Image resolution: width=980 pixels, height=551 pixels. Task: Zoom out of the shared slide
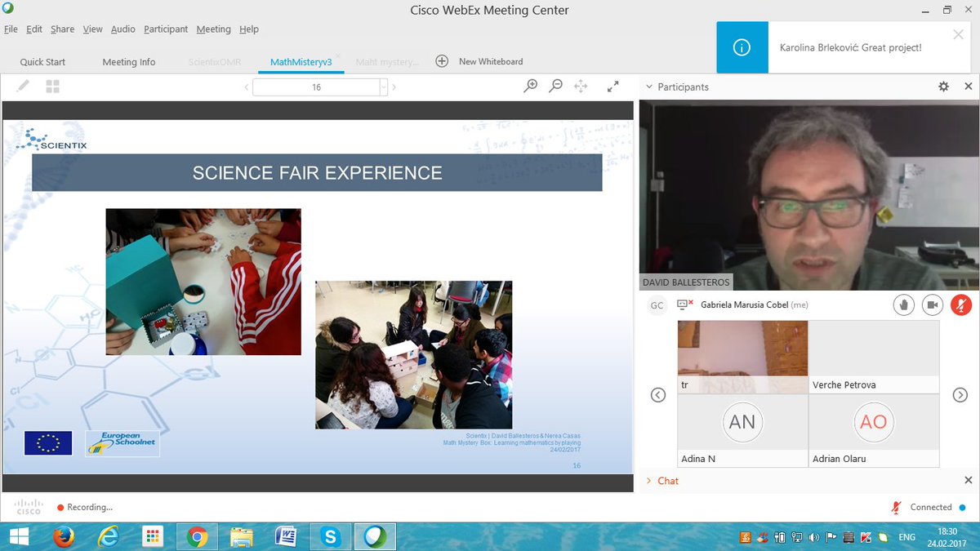556,86
